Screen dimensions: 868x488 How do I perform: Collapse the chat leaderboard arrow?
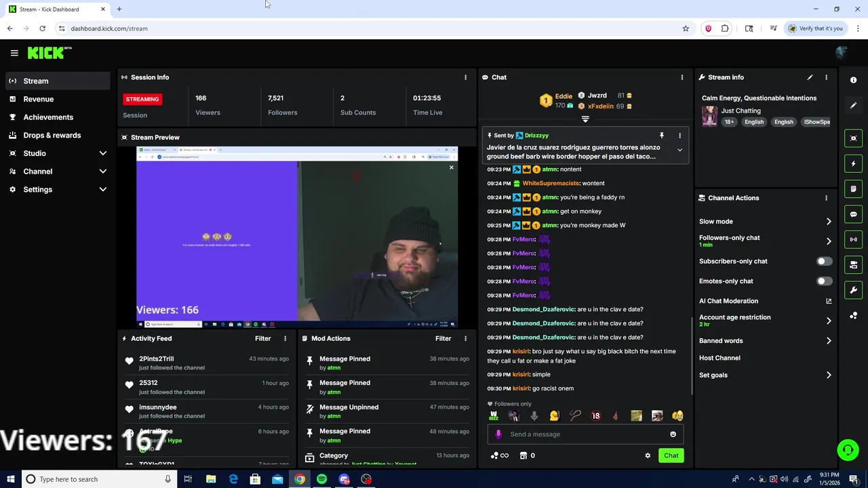(585, 119)
